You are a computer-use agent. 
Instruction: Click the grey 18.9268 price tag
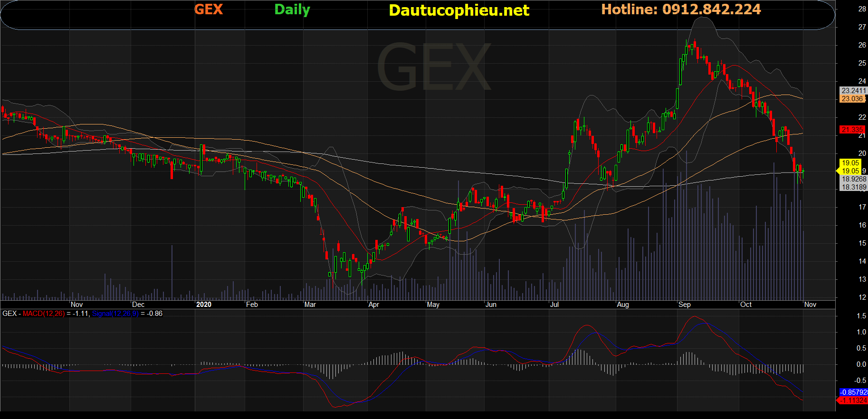854,179
